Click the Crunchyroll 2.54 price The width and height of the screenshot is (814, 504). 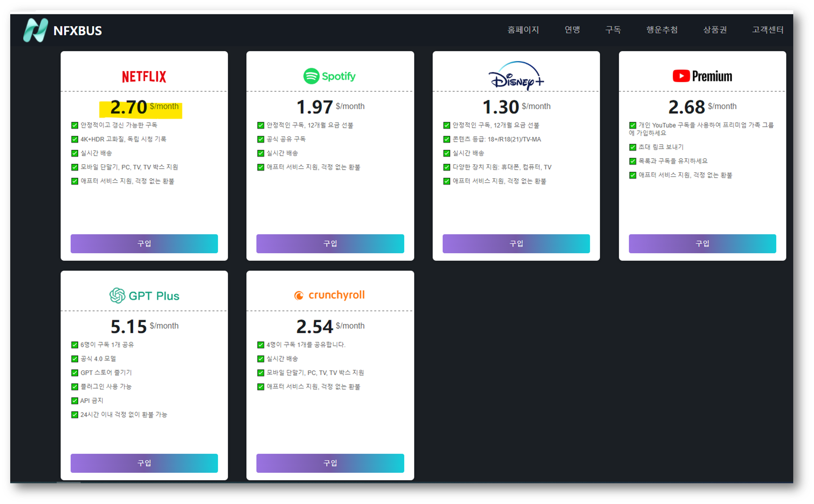[314, 327]
